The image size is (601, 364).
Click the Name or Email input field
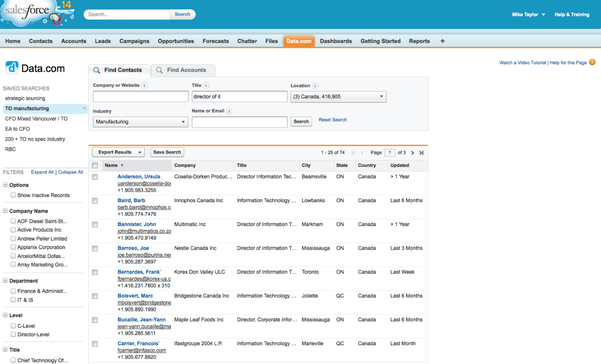click(239, 122)
